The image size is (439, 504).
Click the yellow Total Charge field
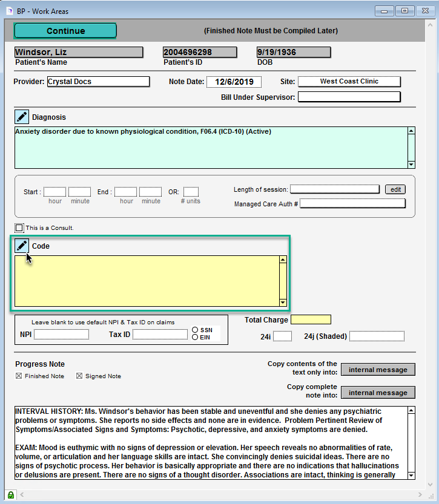coord(311,319)
